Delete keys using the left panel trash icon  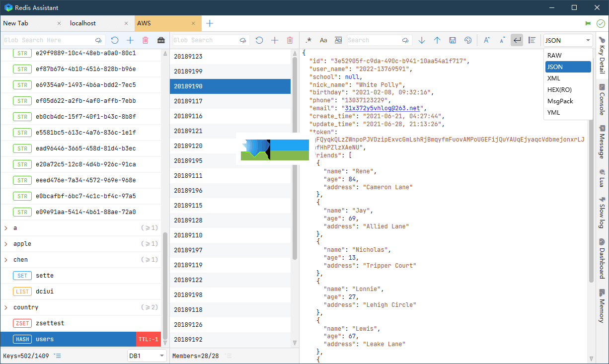[x=146, y=40]
